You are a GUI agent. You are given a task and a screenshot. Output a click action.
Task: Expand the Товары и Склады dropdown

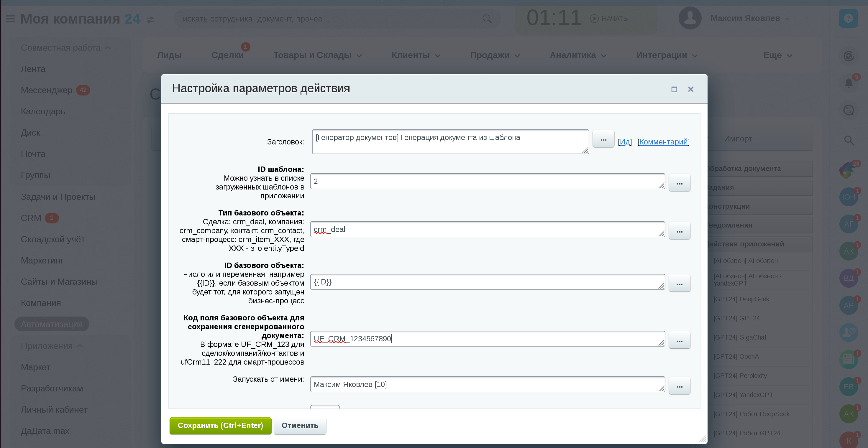(x=317, y=55)
